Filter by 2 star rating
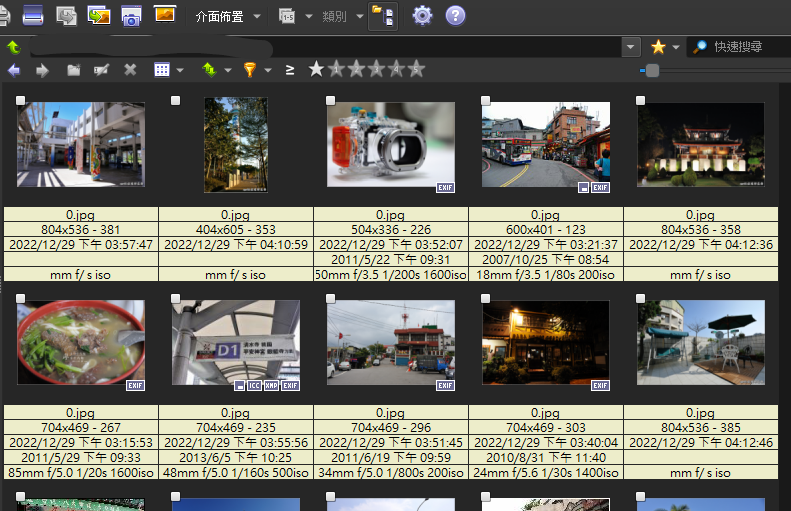791x511 pixels. 356,69
